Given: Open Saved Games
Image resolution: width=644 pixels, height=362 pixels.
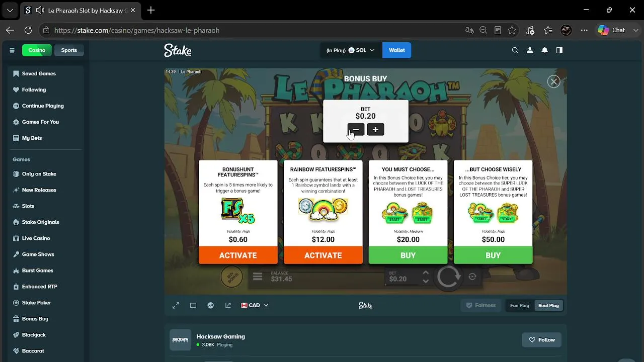Looking at the screenshot, I should point(45,73).
